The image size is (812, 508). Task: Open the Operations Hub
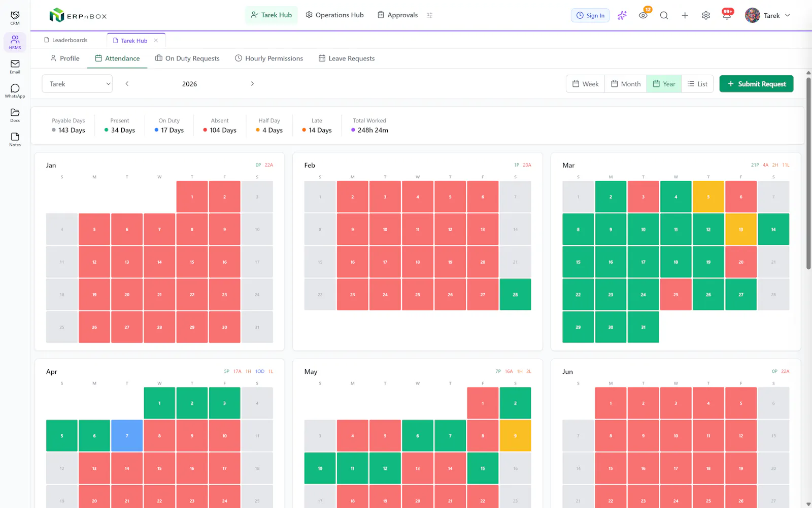pos(334,15)
